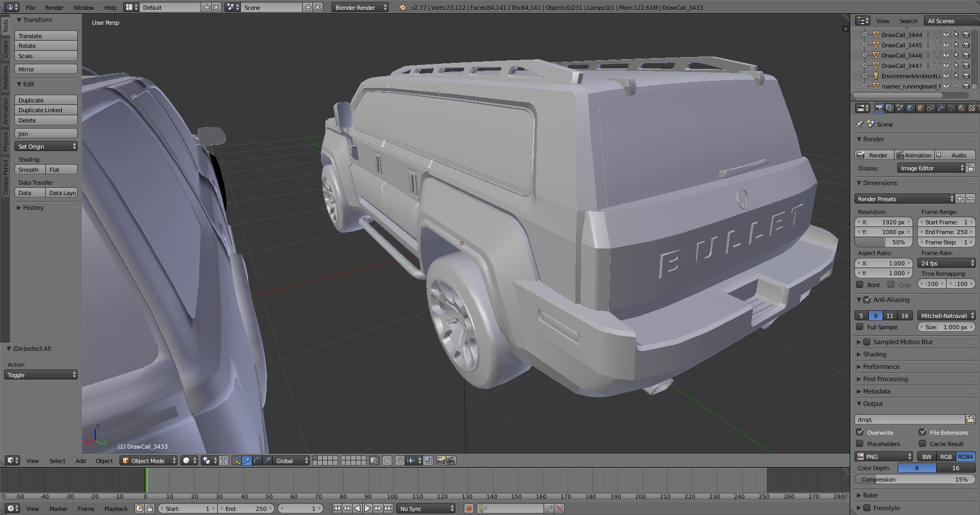Open the Object Mode dropdown
The width and height of the screenshot is (980, 515).
pos(148,460)
